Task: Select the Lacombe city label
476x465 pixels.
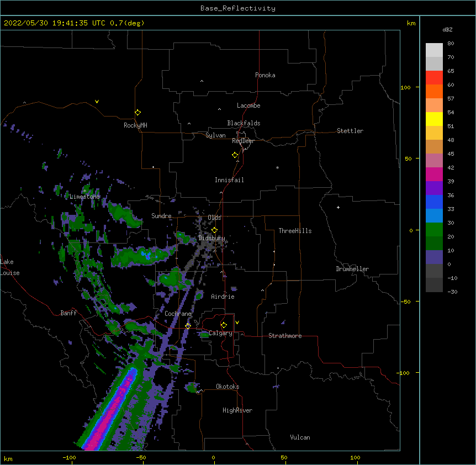Action: (248, 105)
